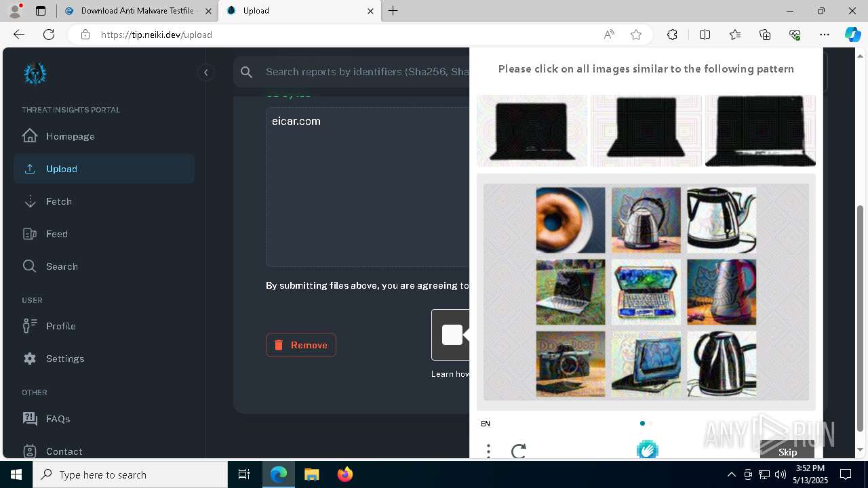Click the eicar.com file name
868x488 pixels.
coord(296,121)
